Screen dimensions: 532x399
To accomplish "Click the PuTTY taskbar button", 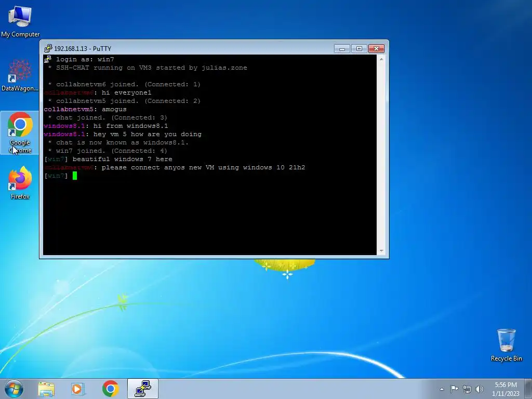I will click(143, 389).
